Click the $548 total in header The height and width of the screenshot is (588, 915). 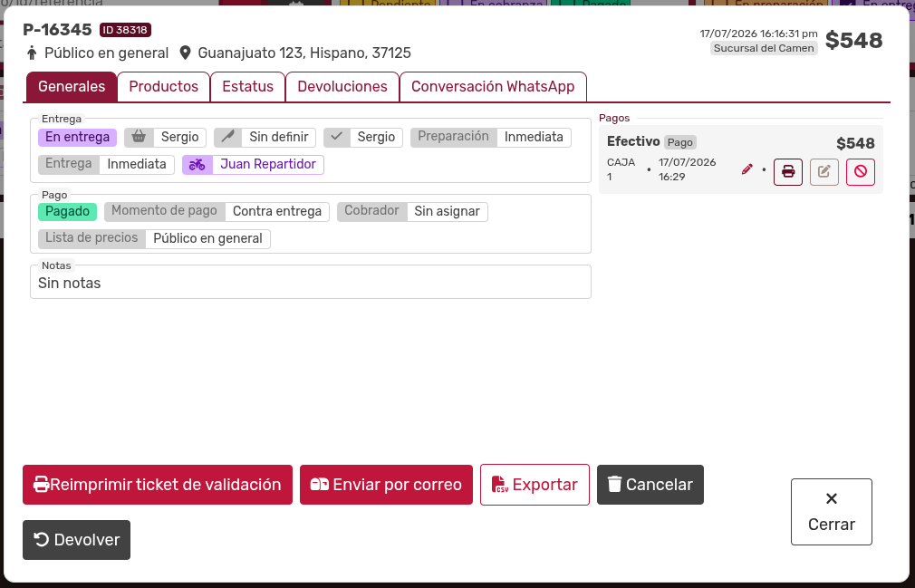click(x=853, y=40)
